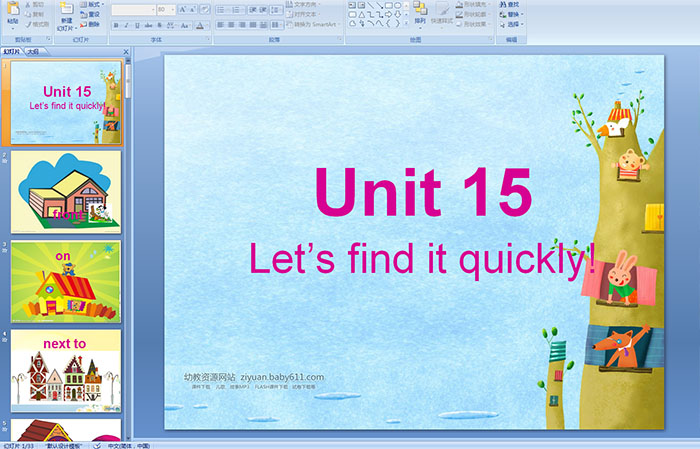The height and width of the screenshot is (449, 700).
Task: Click the font color A
Action: coord(200,25)
